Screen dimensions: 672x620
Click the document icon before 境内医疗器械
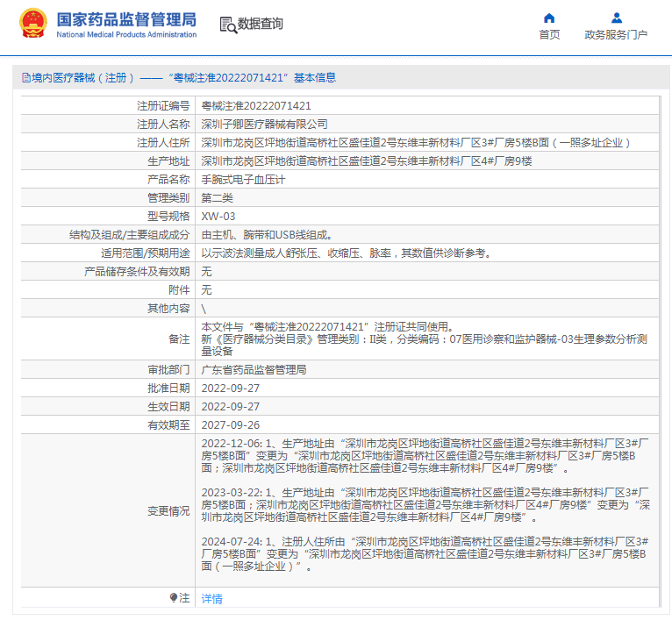[25, 78]
